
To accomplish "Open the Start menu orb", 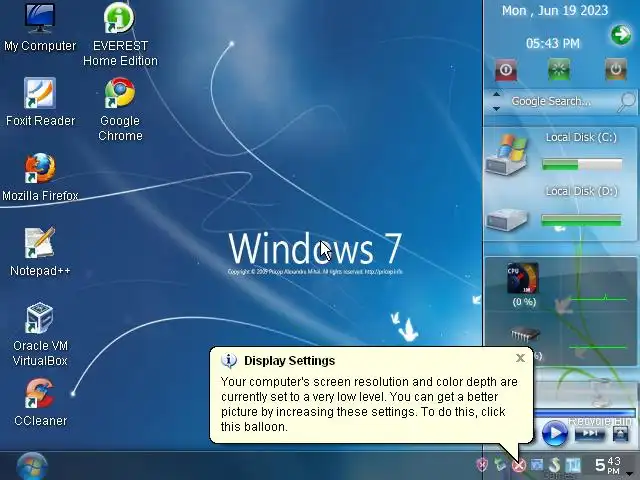I will (32, 466).
